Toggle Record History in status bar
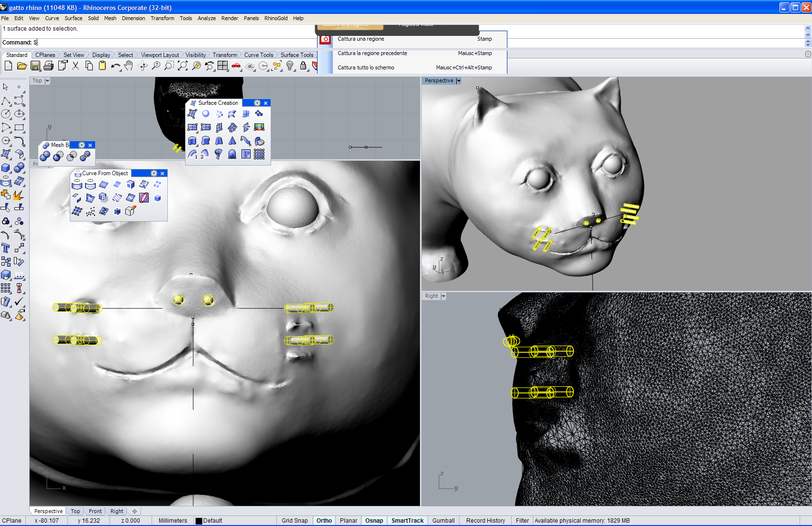 tap(485, 521)
